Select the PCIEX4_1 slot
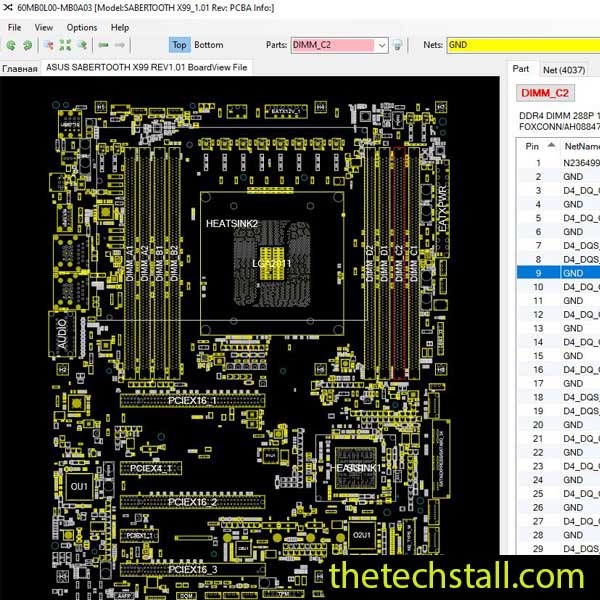 [151, 468]
